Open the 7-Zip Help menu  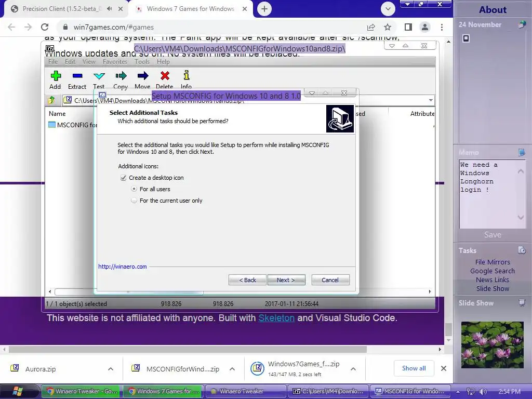click(x=163, y=62)
